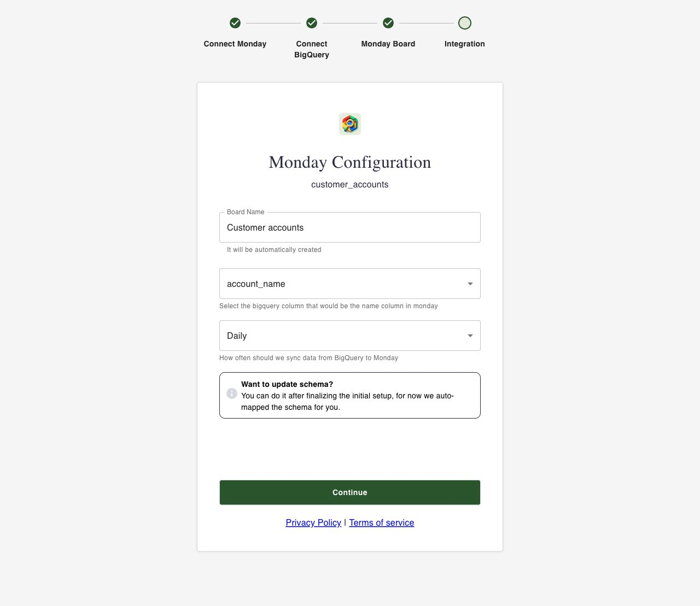Click the 'How often should we sync' helper text

point(309,358)
